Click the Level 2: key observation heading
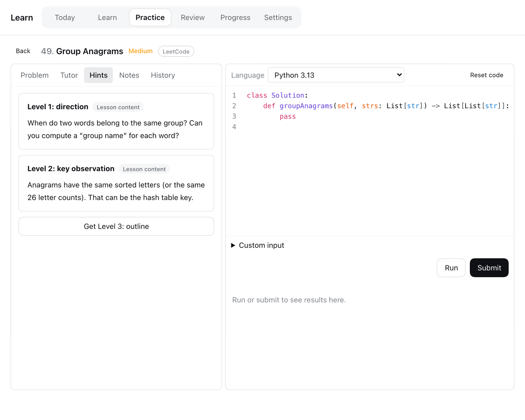 [71, 169]
